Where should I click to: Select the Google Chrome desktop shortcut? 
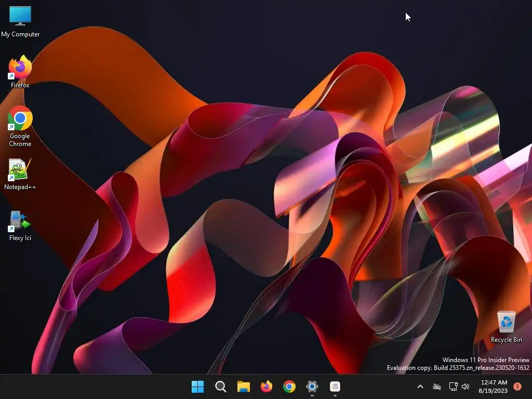click(x=20, y=126)
